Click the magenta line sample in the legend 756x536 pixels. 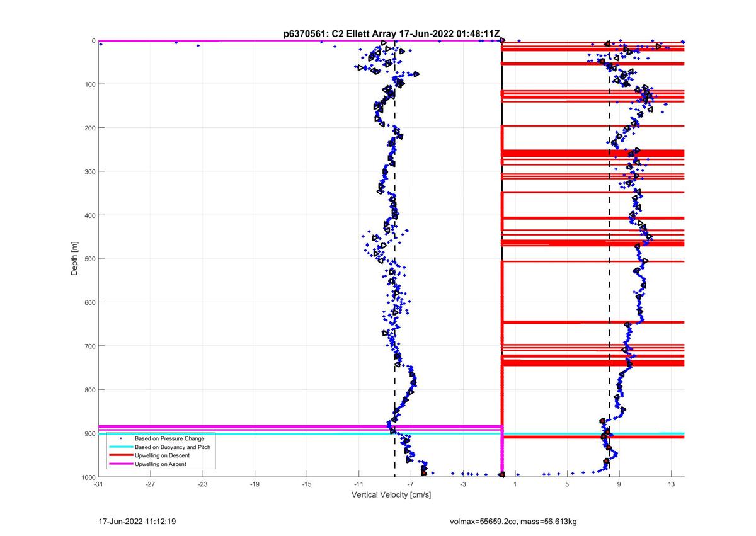click(x=120, y=464)
